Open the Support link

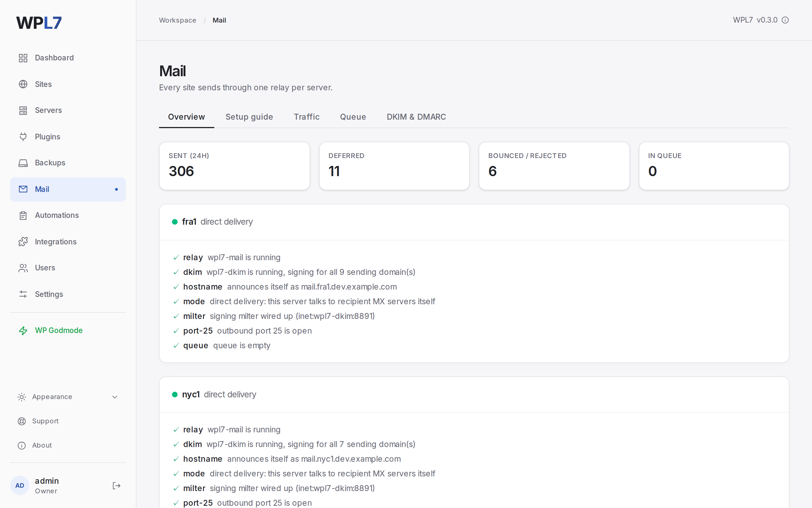coord(68,421)
